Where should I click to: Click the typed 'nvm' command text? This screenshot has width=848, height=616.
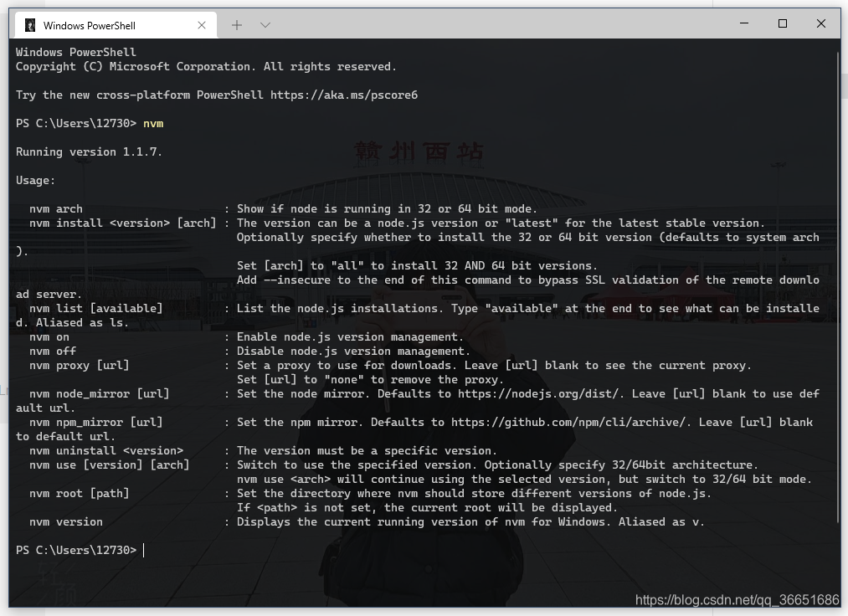[x=153, y=123]
